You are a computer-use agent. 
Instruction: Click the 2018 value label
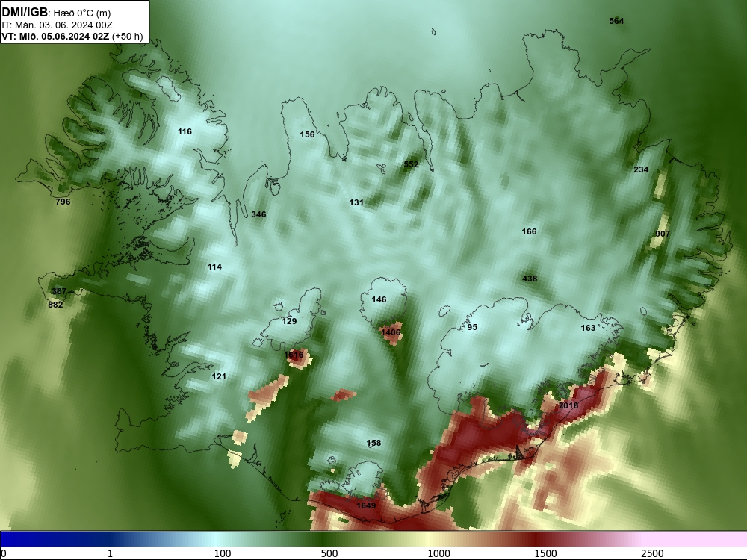[x=568, y=405]
